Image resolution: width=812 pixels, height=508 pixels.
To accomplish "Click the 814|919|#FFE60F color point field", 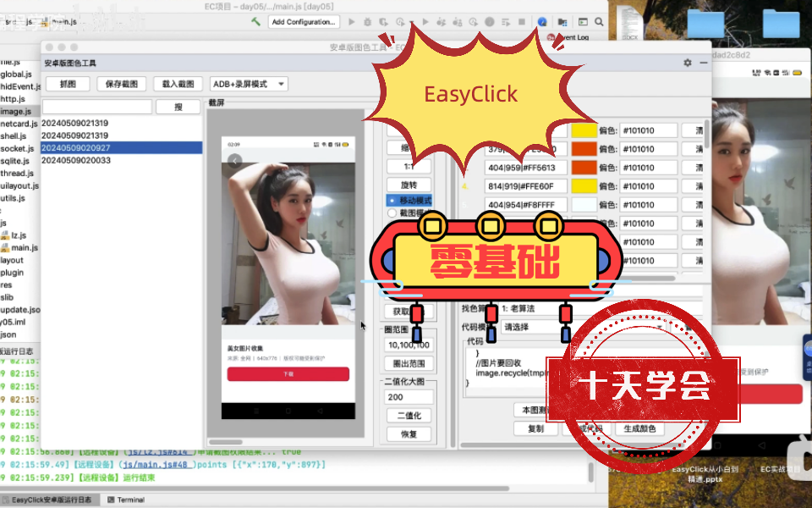I will coord(525,186).
